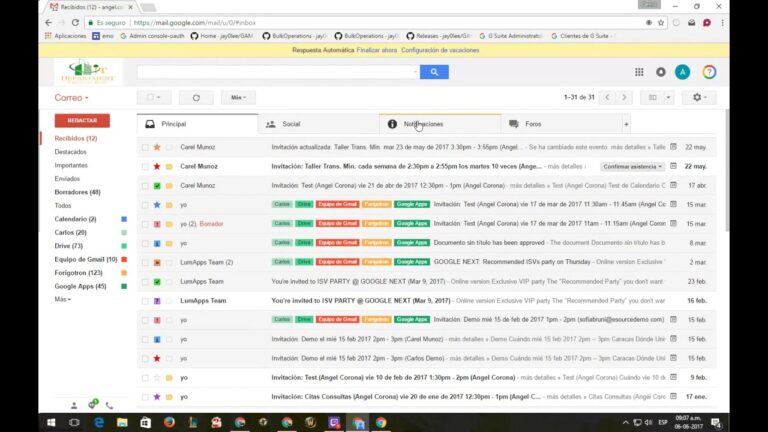Expand Más labels in the sidebar

point(62,299)
